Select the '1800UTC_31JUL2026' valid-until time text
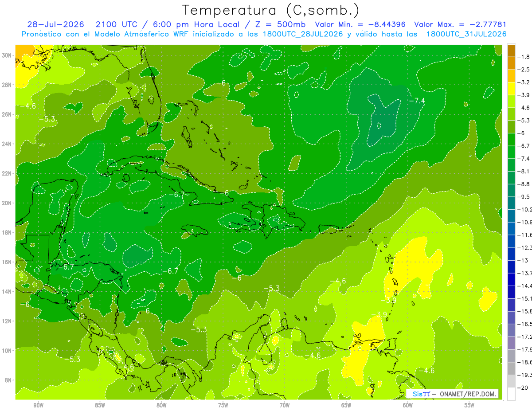This screenshot has width=532, height=411. point(466,34)
